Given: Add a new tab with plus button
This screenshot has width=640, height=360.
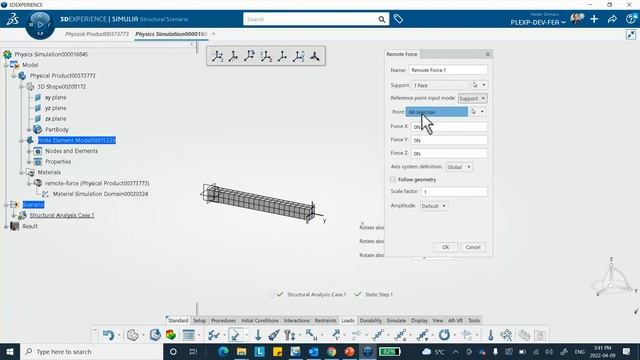Looking at the screenshot, I should point(213,34).
